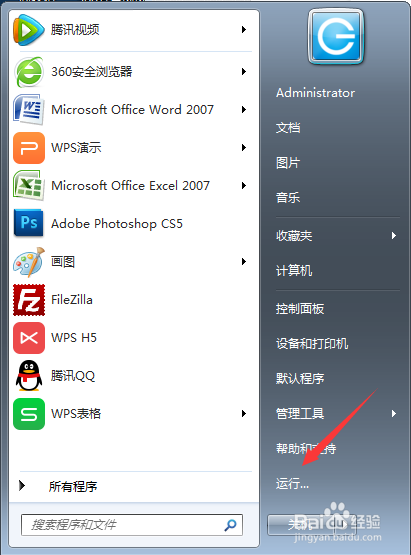Image resolution: width=411 pixels, height=555 pixels.
Task: Expand the WPS演示 jump list arrow
Action: click(244, 148)
